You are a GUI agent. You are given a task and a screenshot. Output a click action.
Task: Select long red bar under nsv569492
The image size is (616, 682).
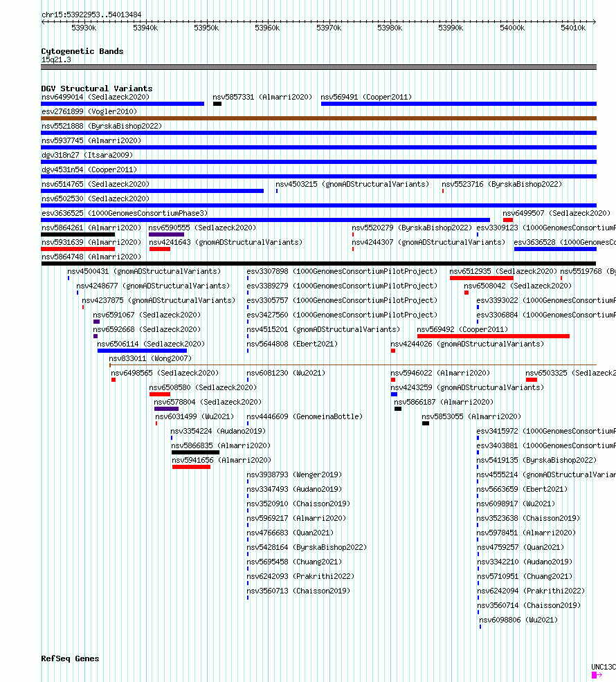coord(493,335)
